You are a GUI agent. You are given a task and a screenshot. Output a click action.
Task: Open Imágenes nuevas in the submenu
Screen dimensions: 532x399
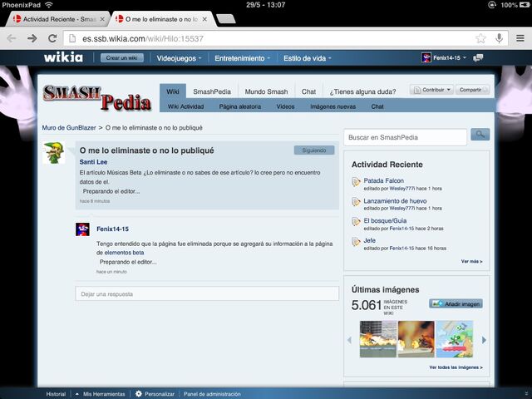(x=332, y=106)
